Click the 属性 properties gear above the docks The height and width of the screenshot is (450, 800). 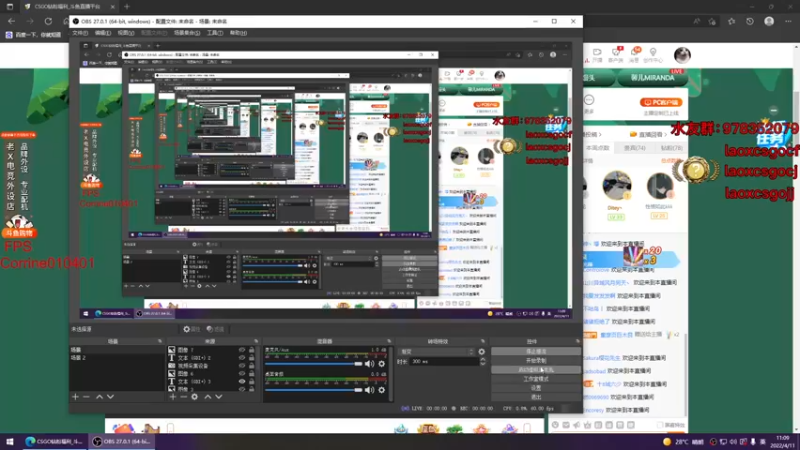(191, 329)
